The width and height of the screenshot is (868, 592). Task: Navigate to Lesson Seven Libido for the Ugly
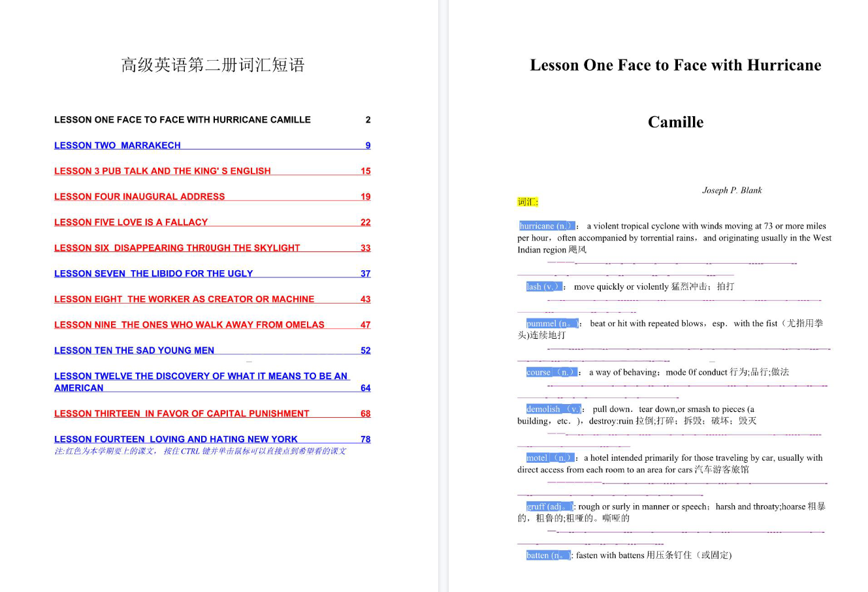pos(153,273)
